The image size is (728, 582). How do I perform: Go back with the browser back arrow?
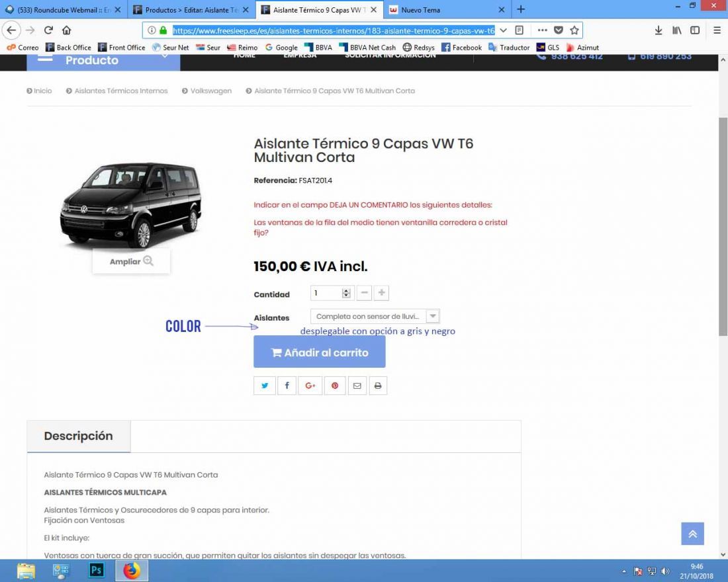[12, 30]
